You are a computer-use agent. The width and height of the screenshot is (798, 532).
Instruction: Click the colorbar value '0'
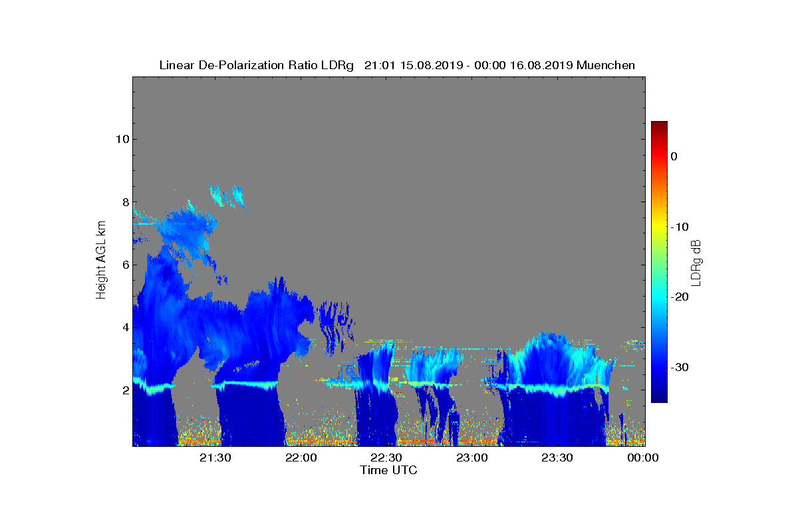674,156
